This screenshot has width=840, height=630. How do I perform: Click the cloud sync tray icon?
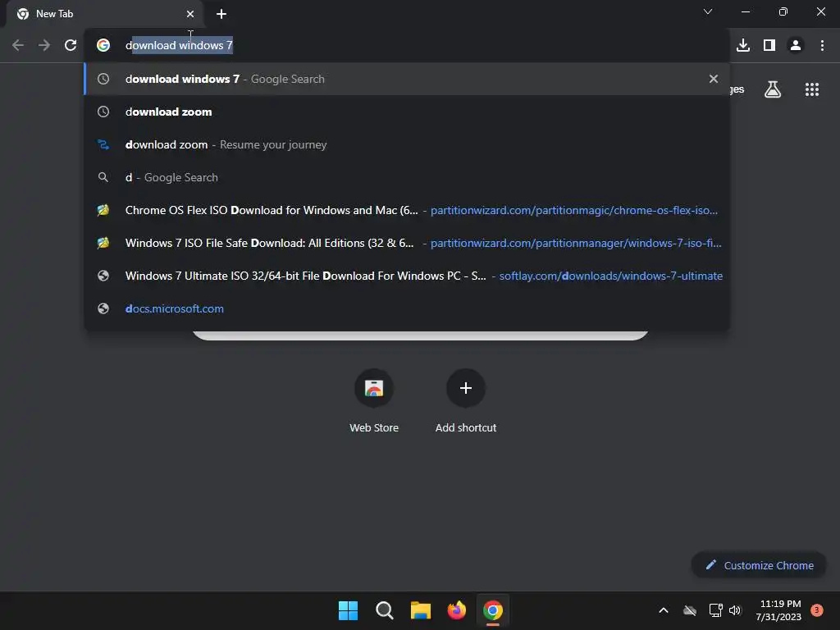point(690,610)
